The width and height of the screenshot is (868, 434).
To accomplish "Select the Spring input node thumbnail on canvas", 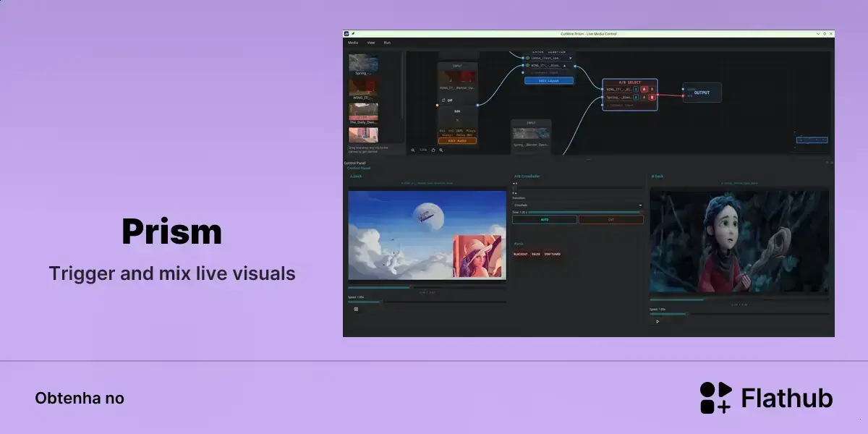I will tap(531, 134).
